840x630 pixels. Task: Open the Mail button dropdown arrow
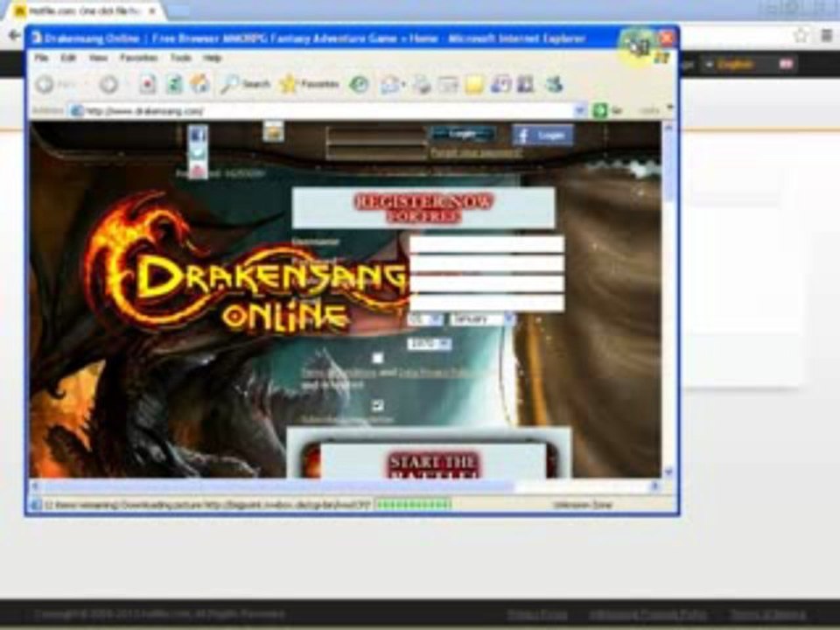coord(402,85)
